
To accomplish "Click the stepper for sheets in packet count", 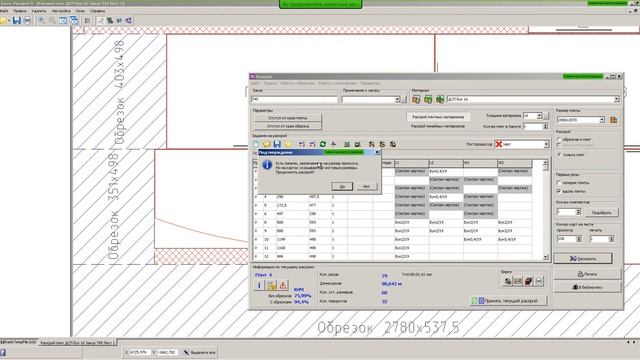I will pyautogui.click(x=545, y=127).
